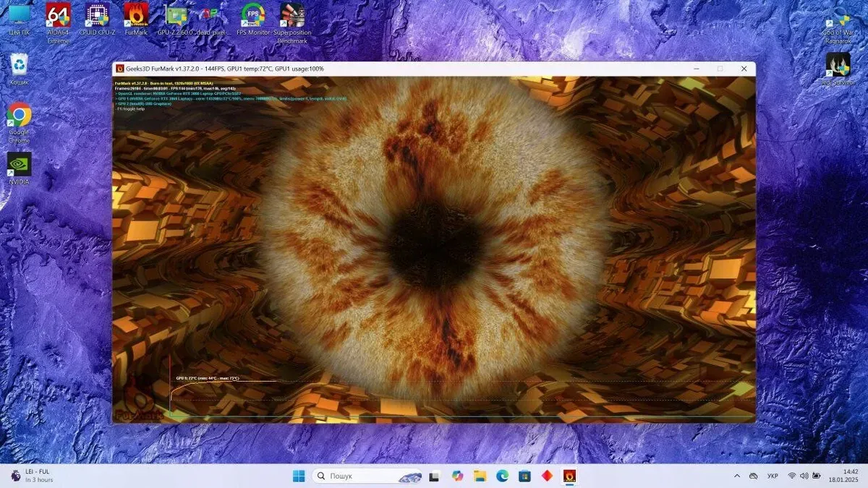Expand the hidden system tray icons chevron
The image size is (868, 488).
[737, 476]
